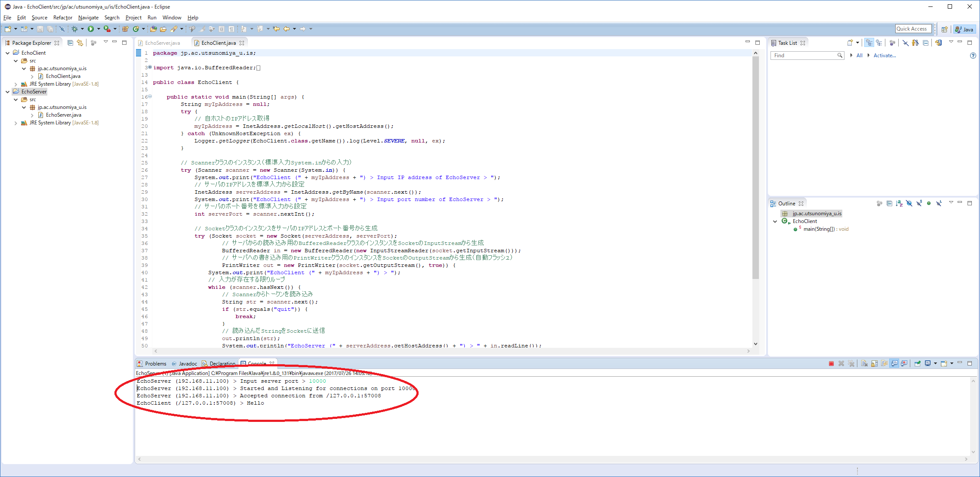Select EchoClient.java in Package Explorer

tap(63, 76)
